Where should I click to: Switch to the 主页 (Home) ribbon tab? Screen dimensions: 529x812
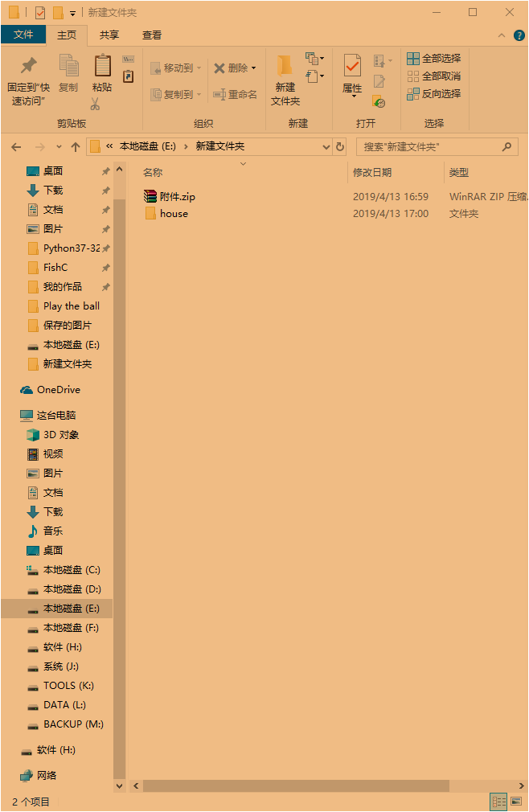coord(67,35)
